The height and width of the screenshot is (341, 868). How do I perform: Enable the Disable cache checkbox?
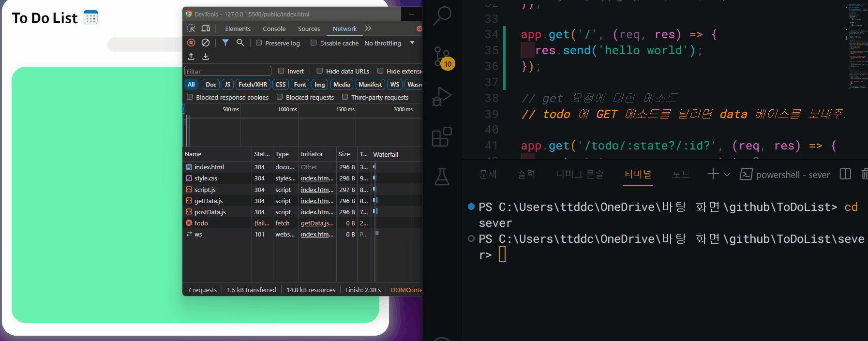314,43
